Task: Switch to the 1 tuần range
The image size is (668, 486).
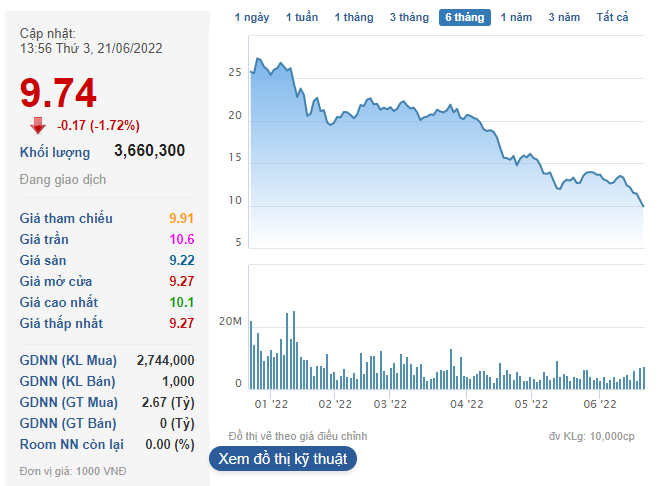Action: coord(302,17)
